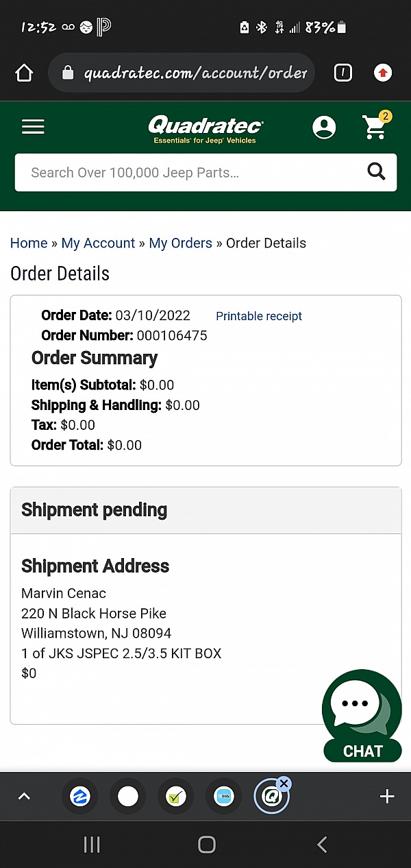This screenshot has height=868, width=411.
Task: Go to My Account breadcrumb
Action: tap(98, 243)
